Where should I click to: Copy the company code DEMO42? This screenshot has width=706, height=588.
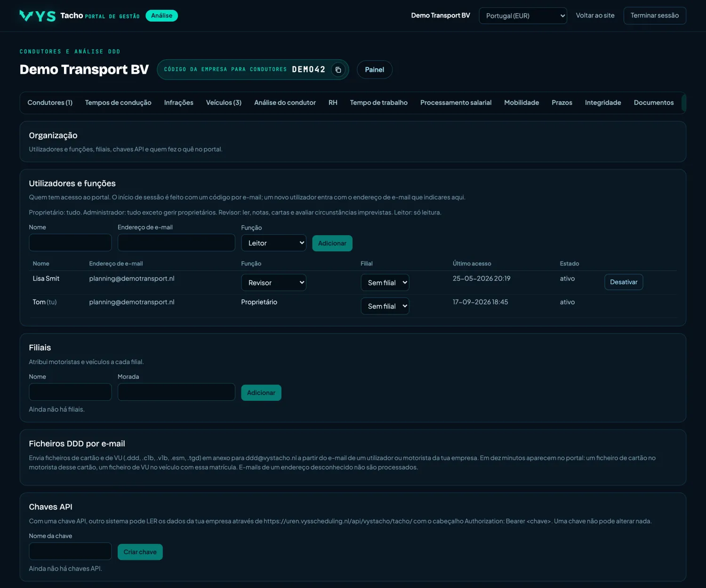(338, 70)
